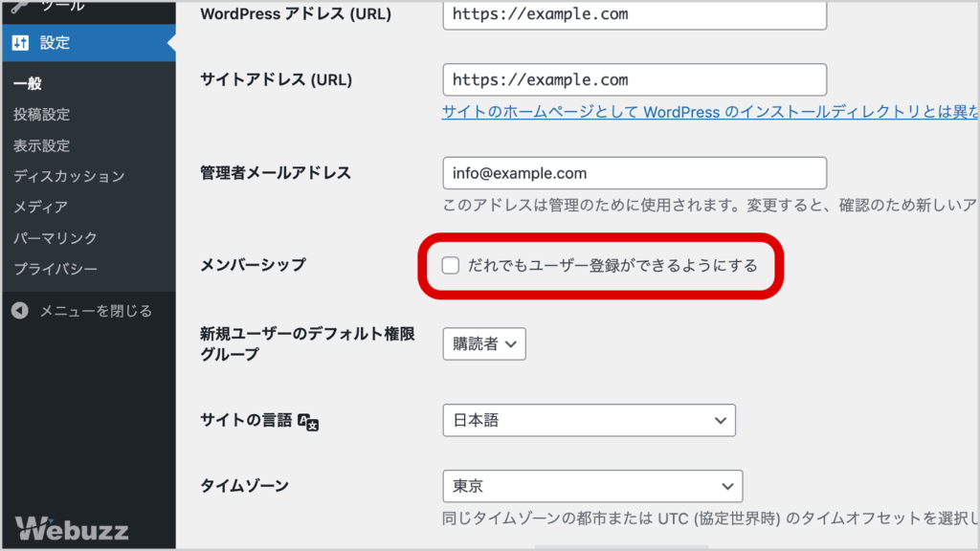Viewport: 980px width, 551px height.
Task: Select 一般 settings submenu
Action: (x=28, y=84)
